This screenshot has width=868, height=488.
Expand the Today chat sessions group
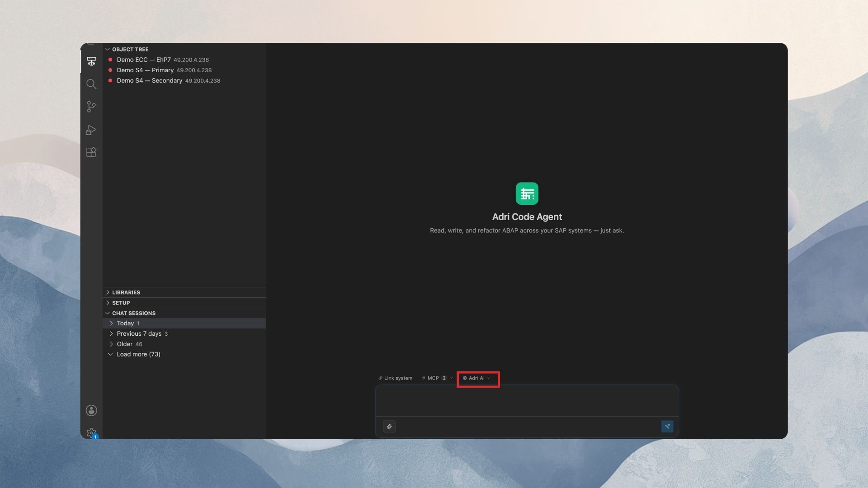point(184,323)
